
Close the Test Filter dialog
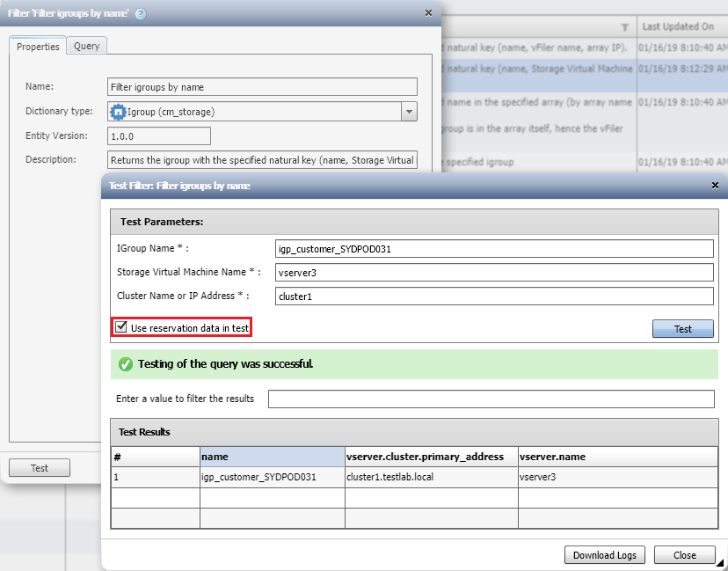tap(715, 186)
